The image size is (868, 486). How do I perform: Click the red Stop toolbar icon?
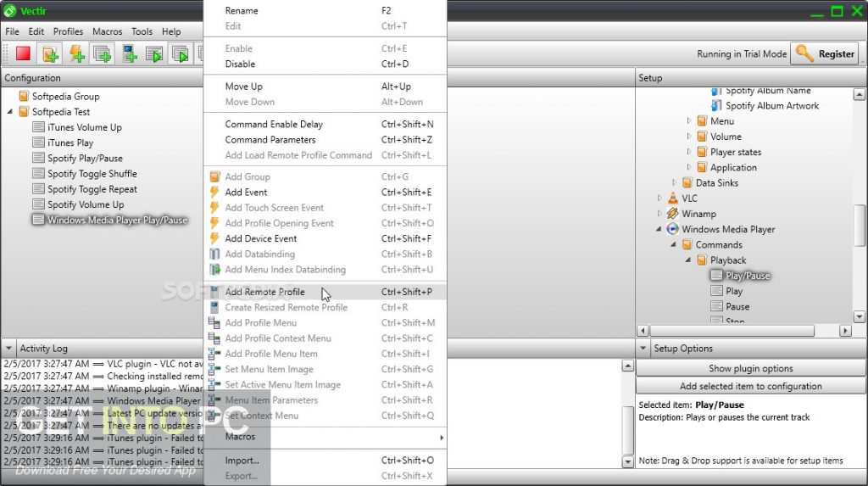23,53
